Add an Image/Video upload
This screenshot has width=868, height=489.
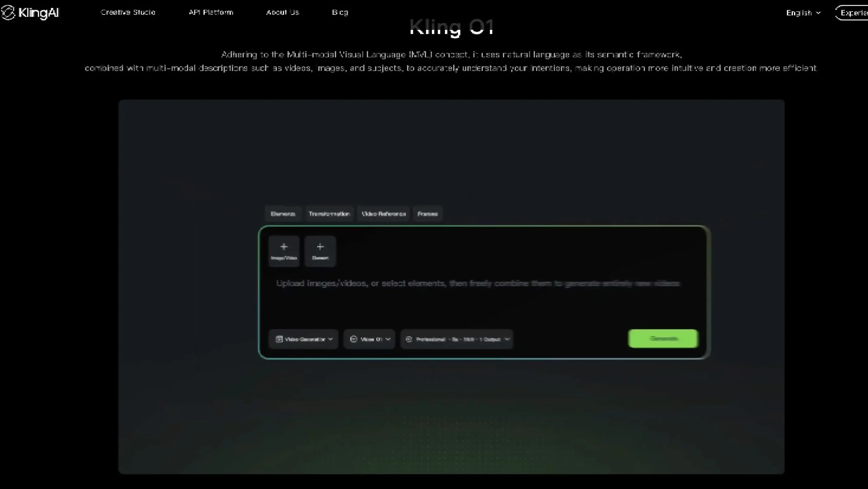284,251
